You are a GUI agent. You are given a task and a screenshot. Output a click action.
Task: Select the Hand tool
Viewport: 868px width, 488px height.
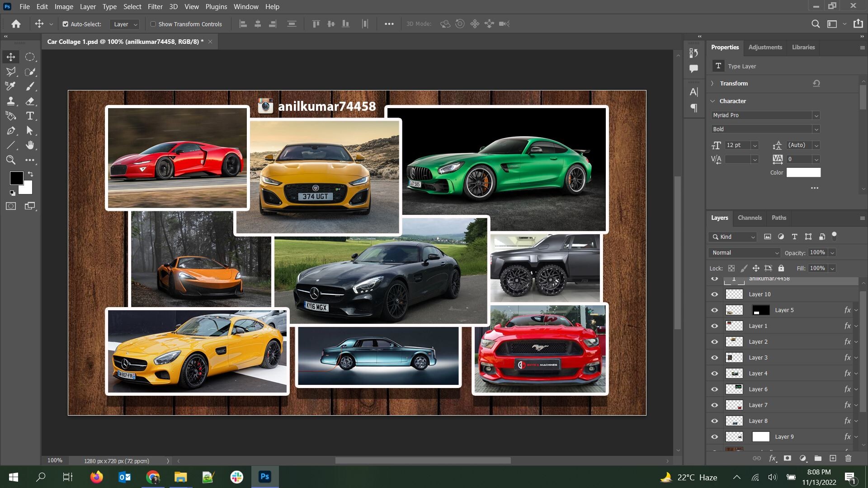coord(30,145)
